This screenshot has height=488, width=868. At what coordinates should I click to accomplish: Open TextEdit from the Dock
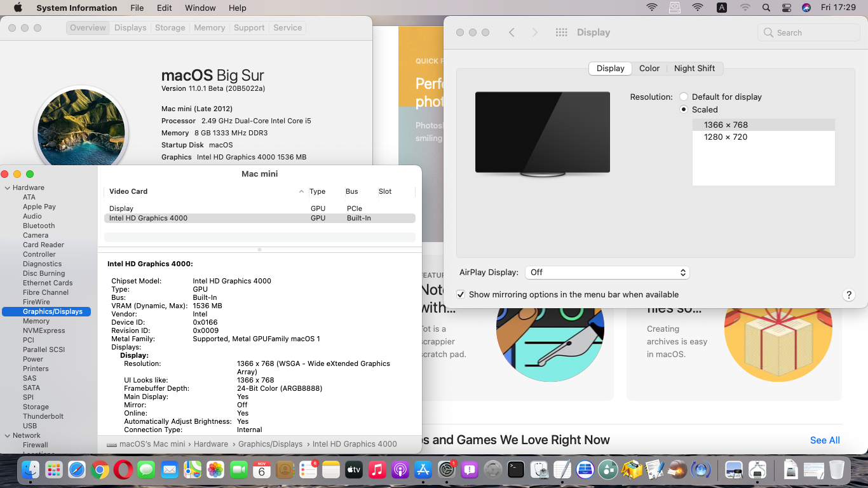pyautogui.click(x=562, y=470)
